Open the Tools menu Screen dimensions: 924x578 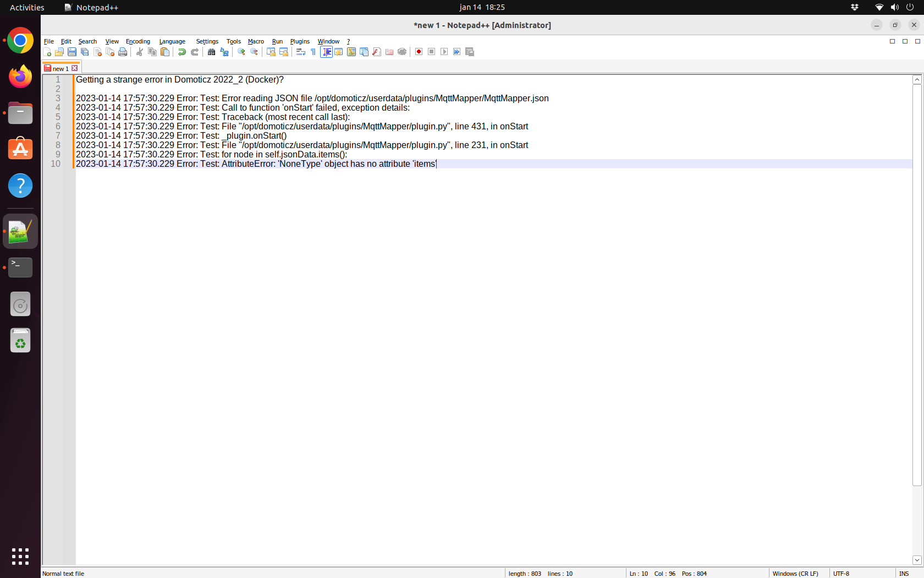pos(234,41)
